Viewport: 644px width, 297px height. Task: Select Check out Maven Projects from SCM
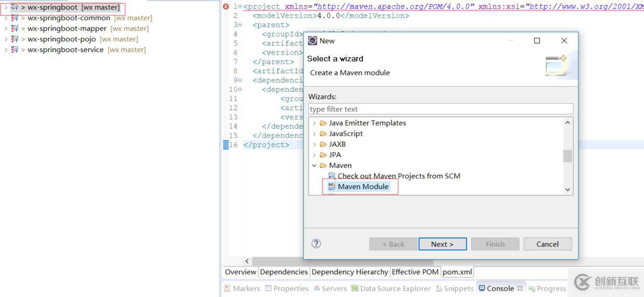coord(399,176)
